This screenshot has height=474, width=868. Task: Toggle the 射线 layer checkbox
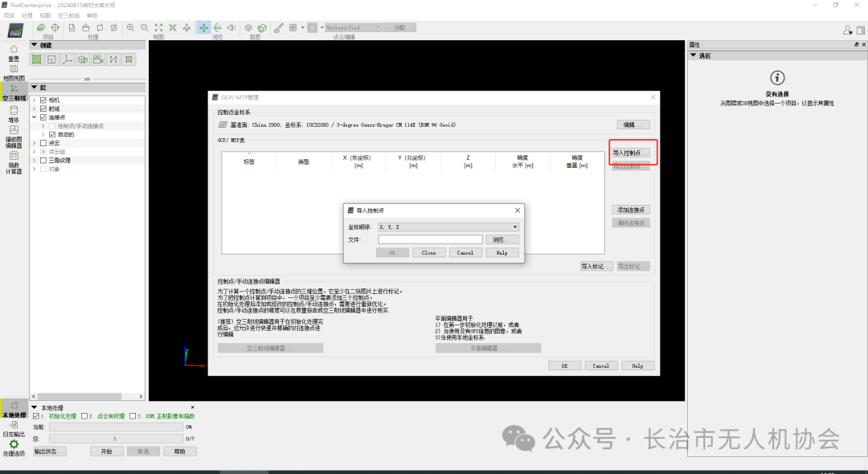click(43, 109)
